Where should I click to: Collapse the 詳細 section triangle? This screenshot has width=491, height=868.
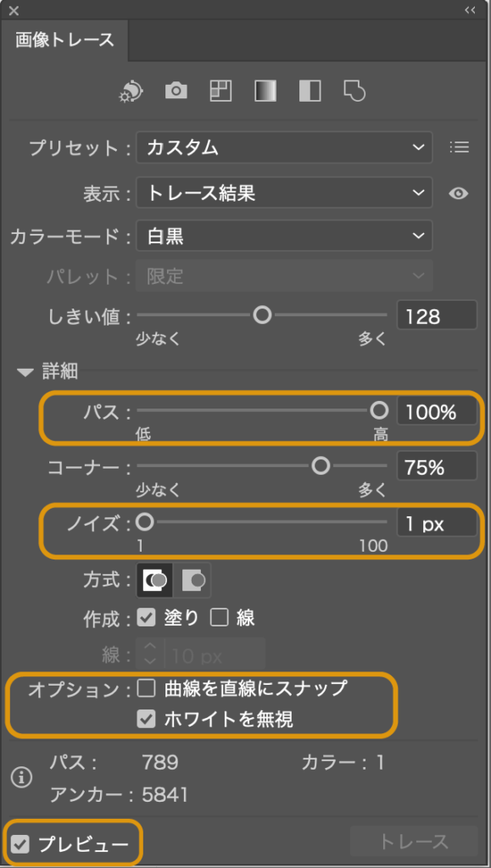coord(25,373)
